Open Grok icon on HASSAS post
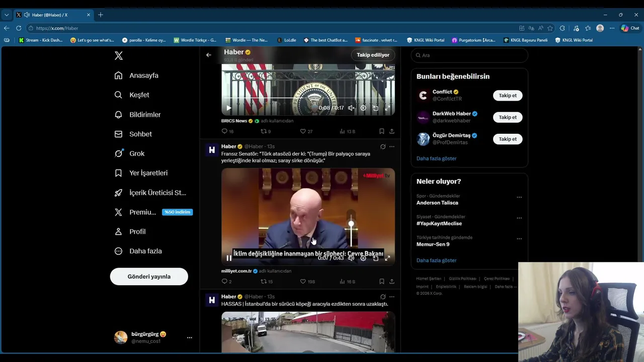This screenshot has height=362, width=644. [383, 297]
